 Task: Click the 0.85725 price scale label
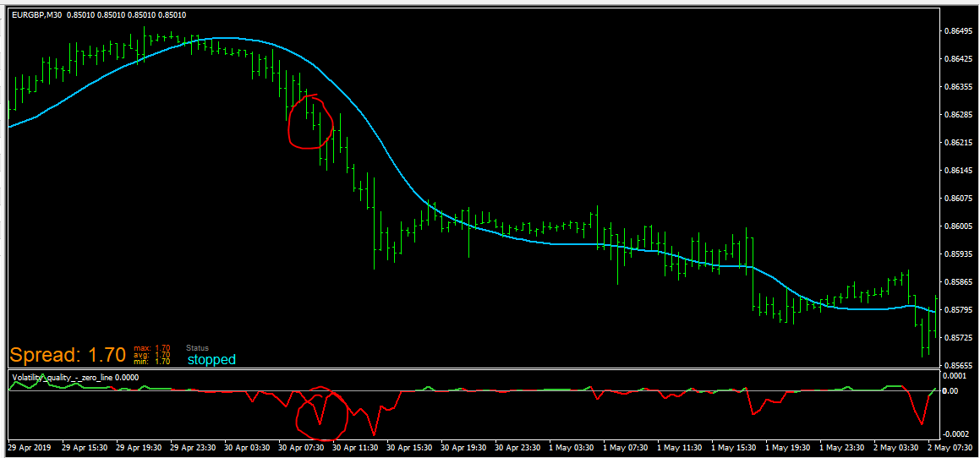(x=957, y=337)
